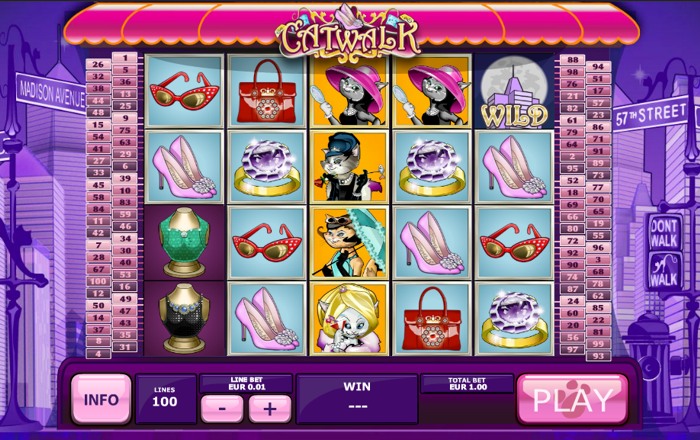The width and height of the screenshot is (700, 440).
Task: Click purple diamond ring in fifth reel
Action: click(x=514, y=319)
